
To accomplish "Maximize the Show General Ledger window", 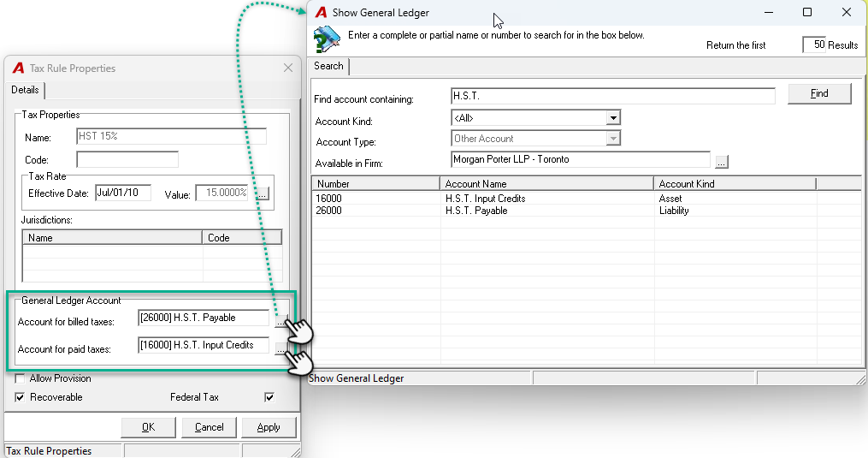I will [807, 12].
